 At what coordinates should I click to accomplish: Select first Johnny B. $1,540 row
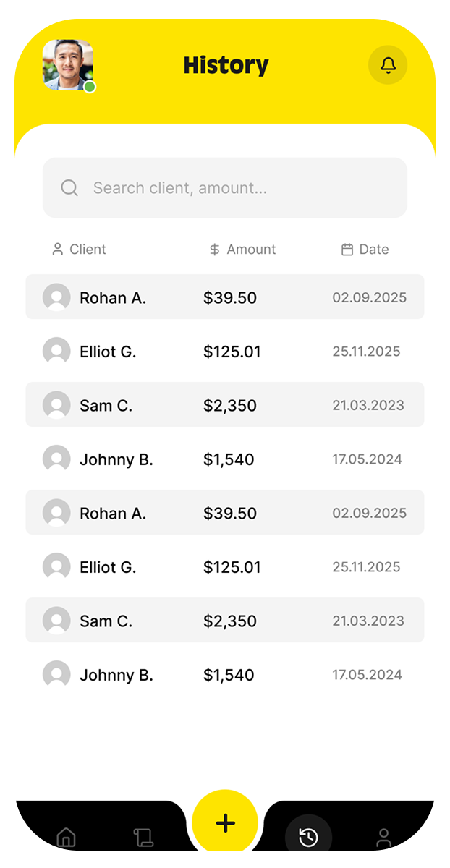click(x=225, y=459)
